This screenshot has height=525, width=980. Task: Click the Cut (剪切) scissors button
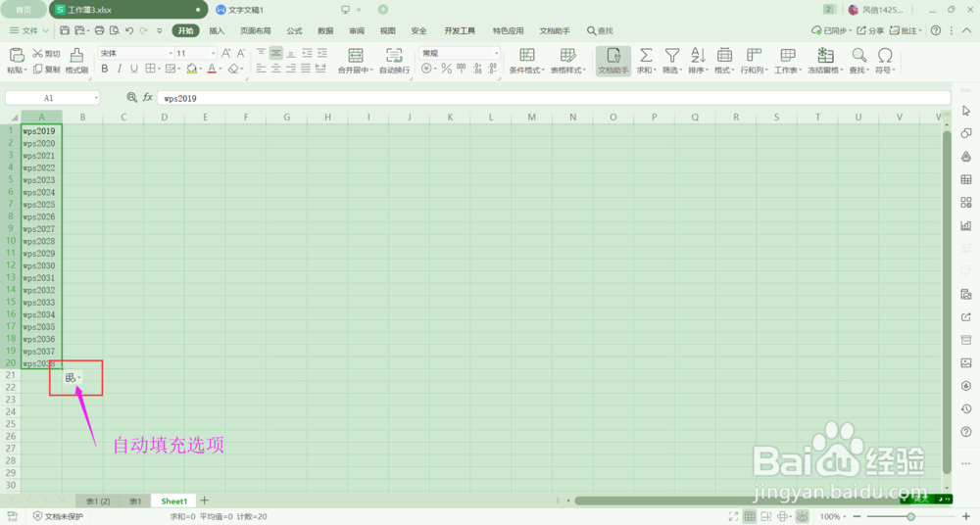(x=47, y=54)
